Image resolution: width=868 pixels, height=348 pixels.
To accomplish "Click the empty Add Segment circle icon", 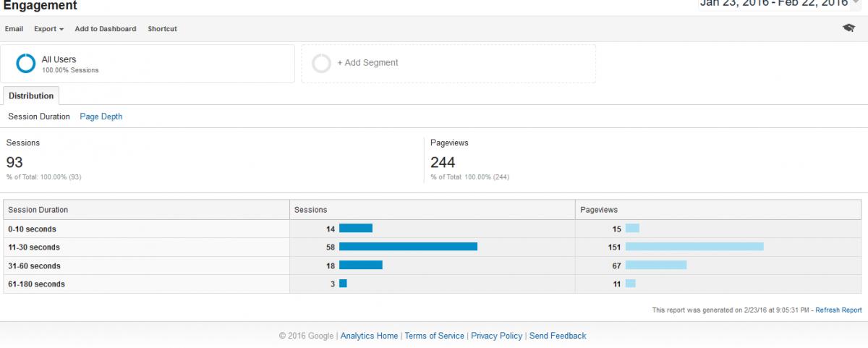I will coord(321,64).
